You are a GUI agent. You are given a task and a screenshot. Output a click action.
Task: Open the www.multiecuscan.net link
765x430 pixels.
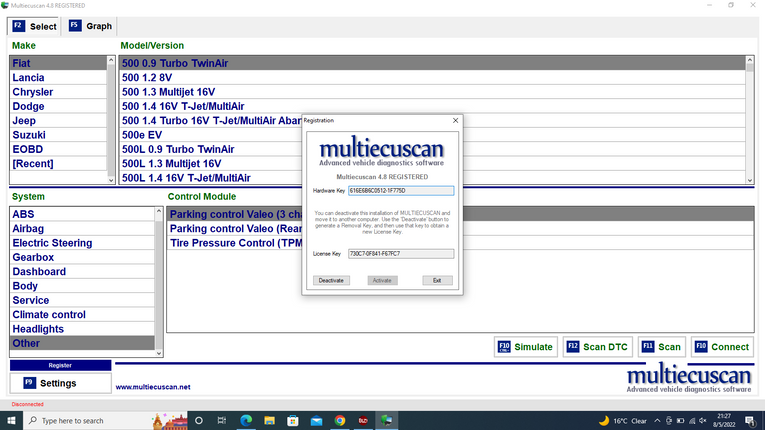pos(153,387)
